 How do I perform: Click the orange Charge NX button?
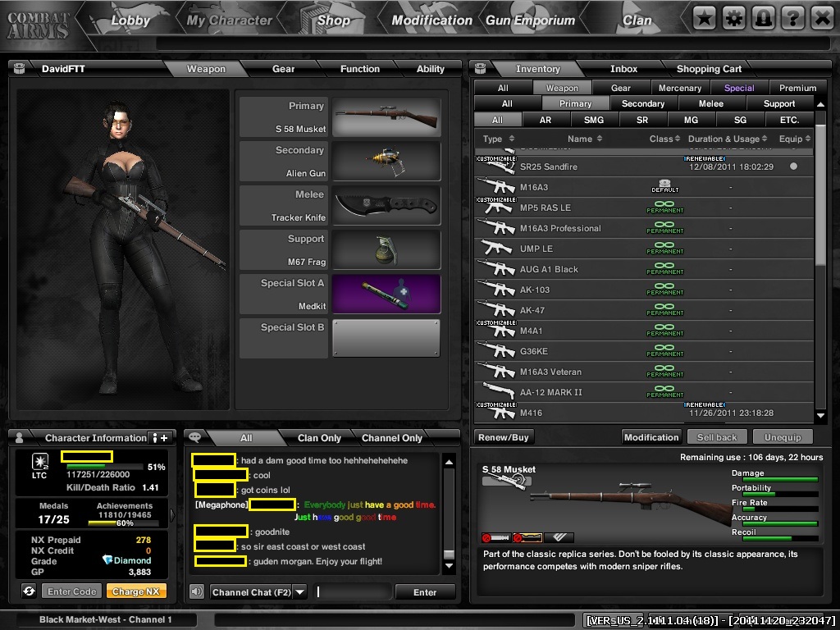(136, 591)
